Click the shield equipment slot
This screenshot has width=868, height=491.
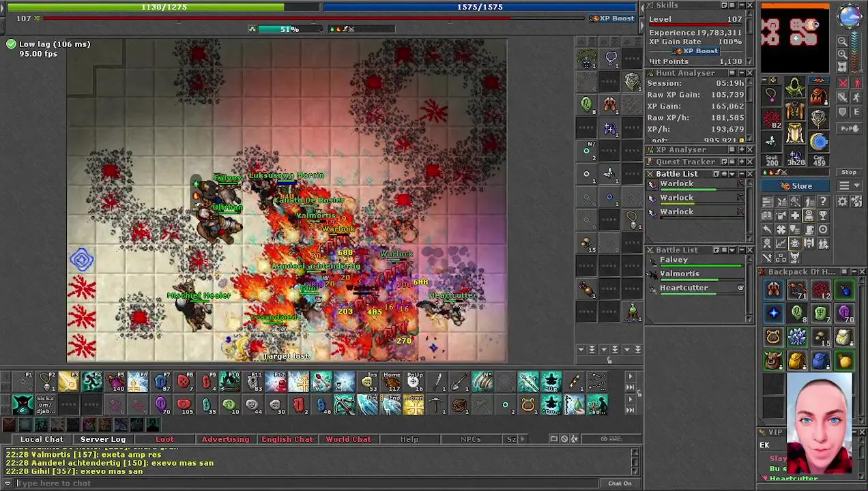[819, 118]
